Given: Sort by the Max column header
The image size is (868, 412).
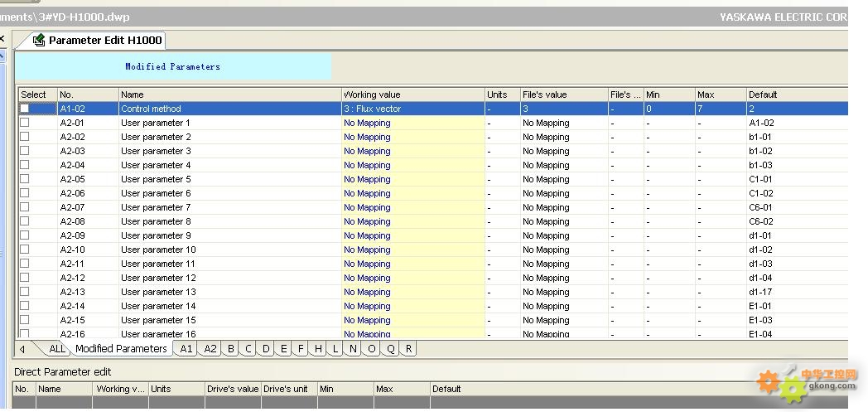Looking at the screenshot, I should [721, 95].
